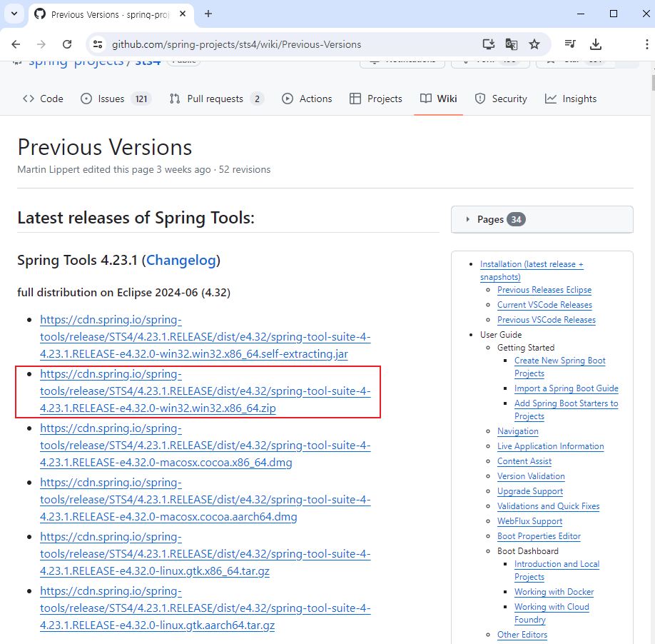
Task: Open Previous Releases Eclipse link
Action: [x=544, y=290]
